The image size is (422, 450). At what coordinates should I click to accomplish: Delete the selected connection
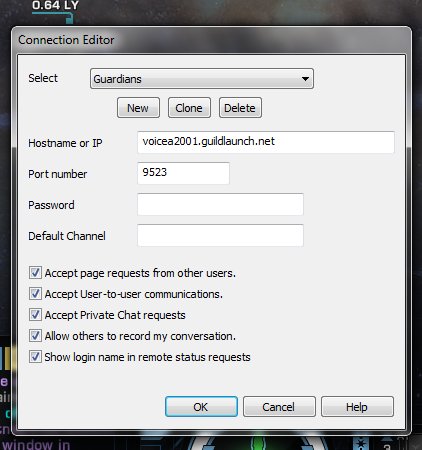coord(240,108)
